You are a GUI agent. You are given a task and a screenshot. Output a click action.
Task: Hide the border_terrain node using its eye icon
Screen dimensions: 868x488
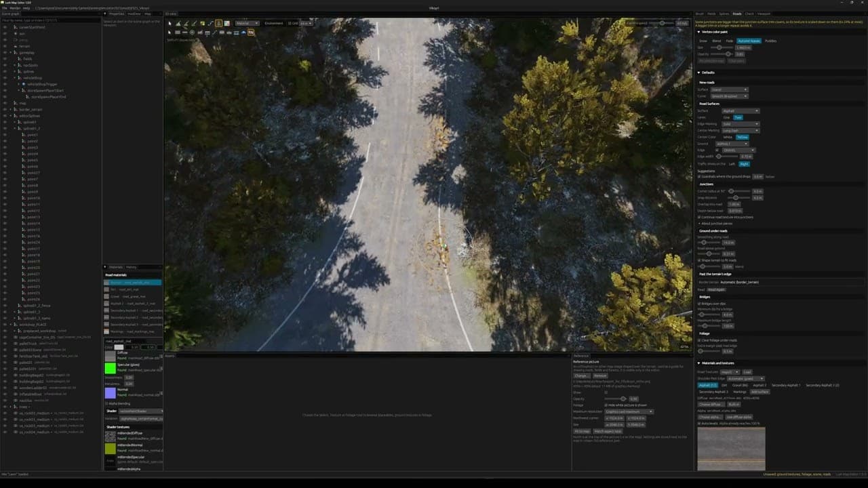[x=4, y=109]
